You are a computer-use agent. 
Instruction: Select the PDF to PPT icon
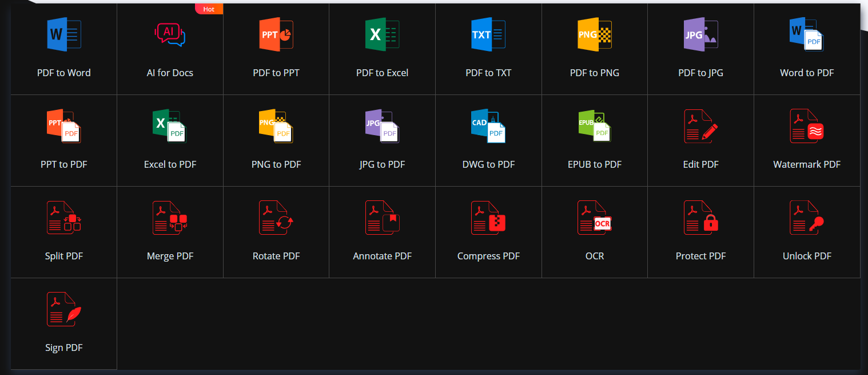pos(276,34)
